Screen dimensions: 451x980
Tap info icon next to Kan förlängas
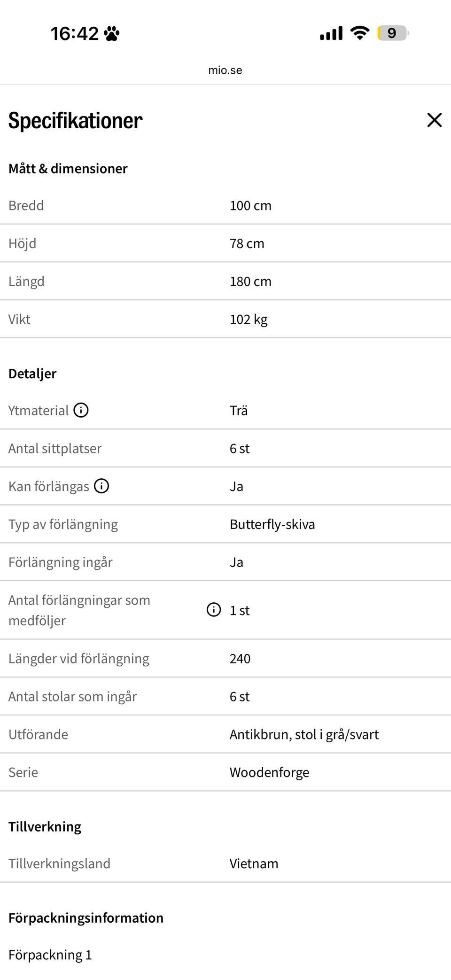(101, 486)
